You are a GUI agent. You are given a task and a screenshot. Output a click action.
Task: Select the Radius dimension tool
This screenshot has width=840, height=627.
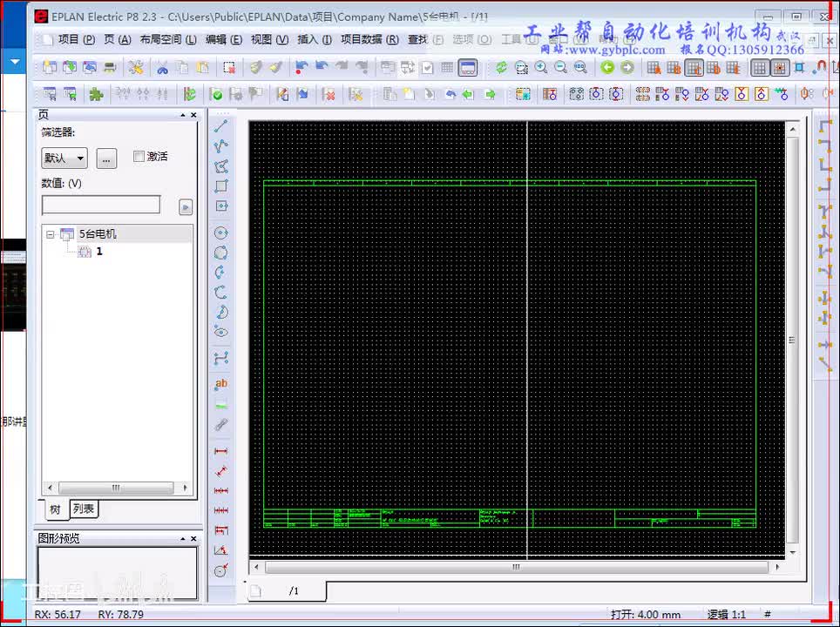[220, 570]
